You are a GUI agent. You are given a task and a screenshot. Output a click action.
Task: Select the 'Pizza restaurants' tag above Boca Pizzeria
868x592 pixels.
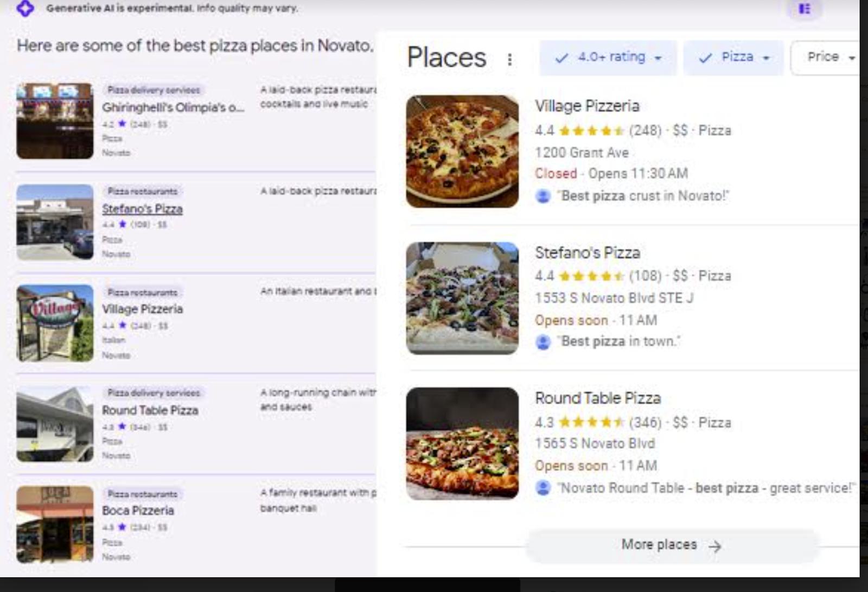(143, 494)
